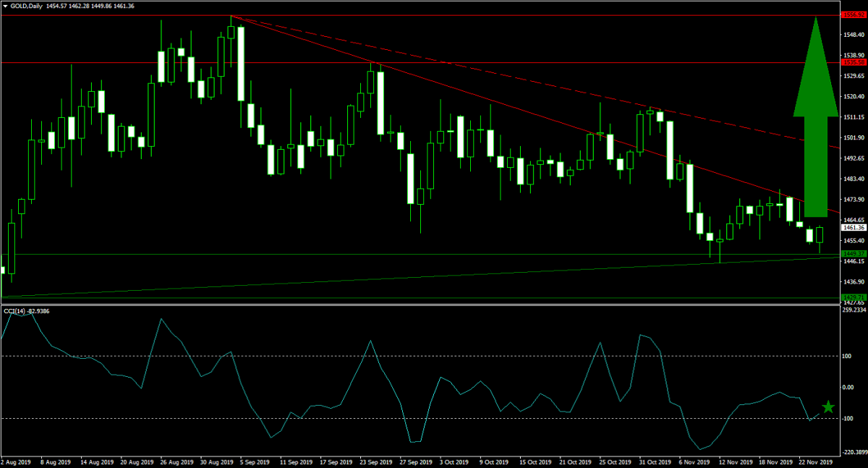Click the green 1429.71 support label
The height and width of the screenshot is (468, 868).
pos(854,297)
